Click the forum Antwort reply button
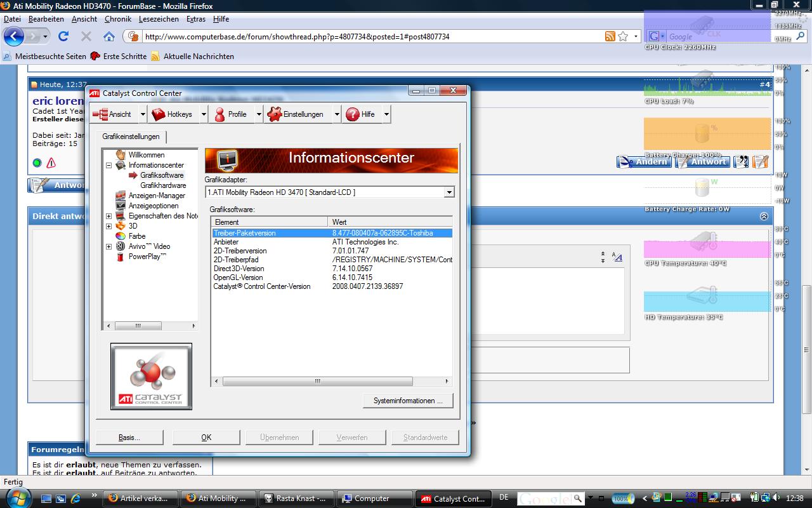Screen dimensions: 812x508 click(702, 162)
